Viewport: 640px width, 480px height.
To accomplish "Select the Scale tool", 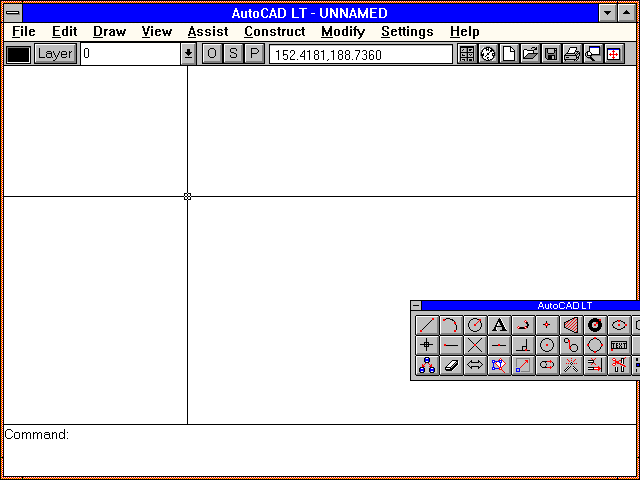I will tap(523, 365).
